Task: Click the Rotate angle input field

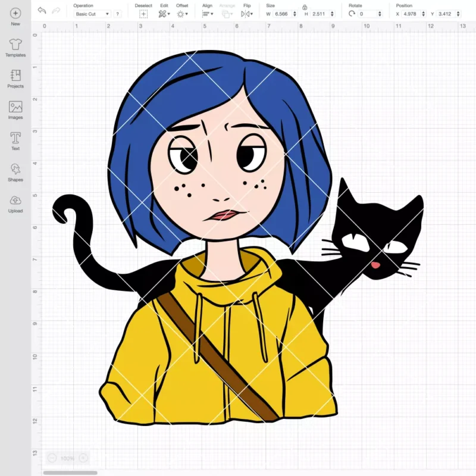Action: (x=367, y=14)
